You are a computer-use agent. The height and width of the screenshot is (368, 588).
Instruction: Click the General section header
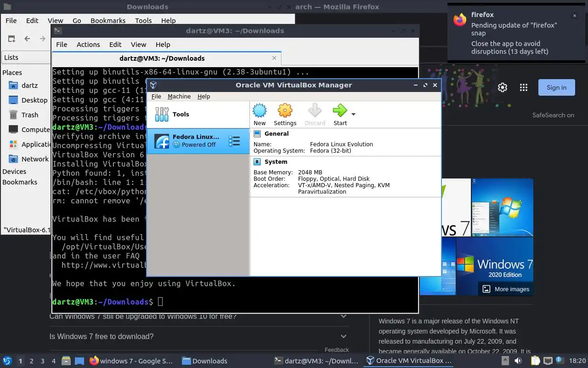click(277, 133)
